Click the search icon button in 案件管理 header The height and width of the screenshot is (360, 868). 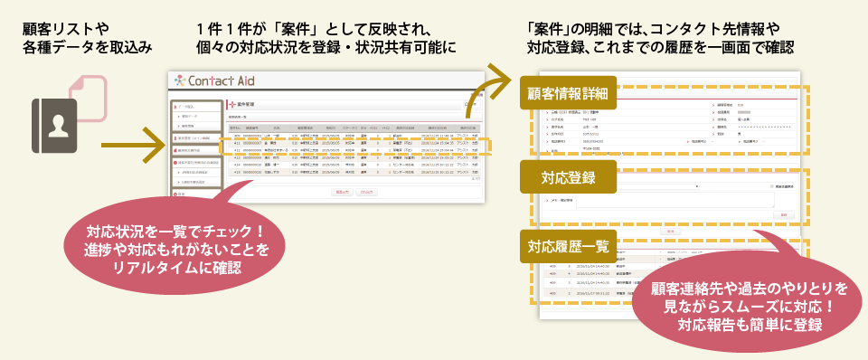[x=472, y=104]
